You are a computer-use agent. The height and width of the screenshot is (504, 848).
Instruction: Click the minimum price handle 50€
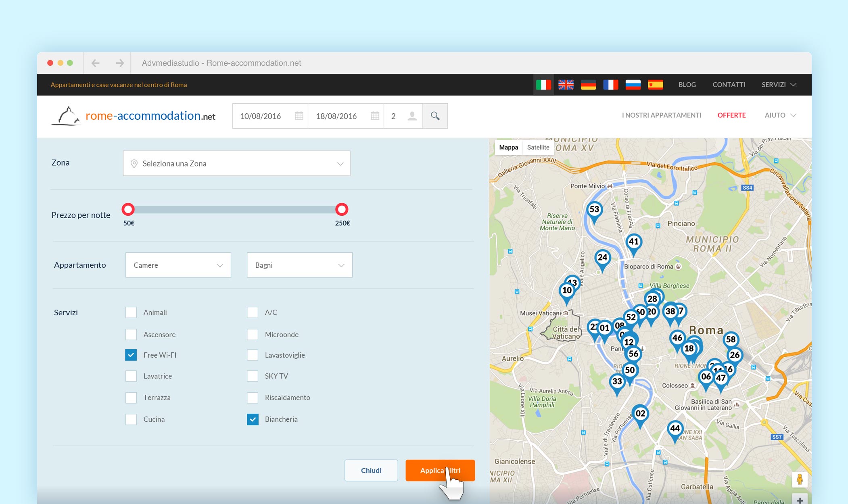tap(128, 209)
